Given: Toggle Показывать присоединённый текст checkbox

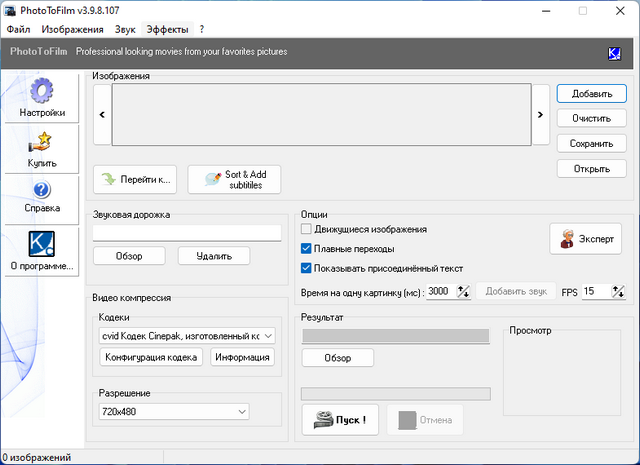Looking at the screenshot, I should pos(307,268).
